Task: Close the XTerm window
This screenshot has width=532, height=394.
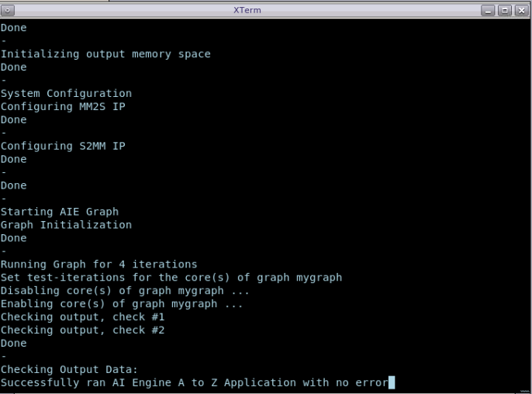Action: tap(520, 10)
